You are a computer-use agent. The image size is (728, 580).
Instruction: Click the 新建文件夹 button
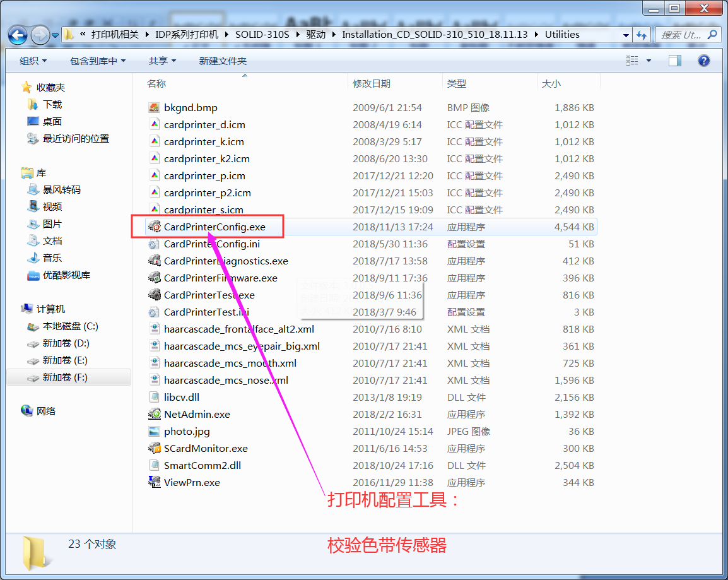click(223, 61)
